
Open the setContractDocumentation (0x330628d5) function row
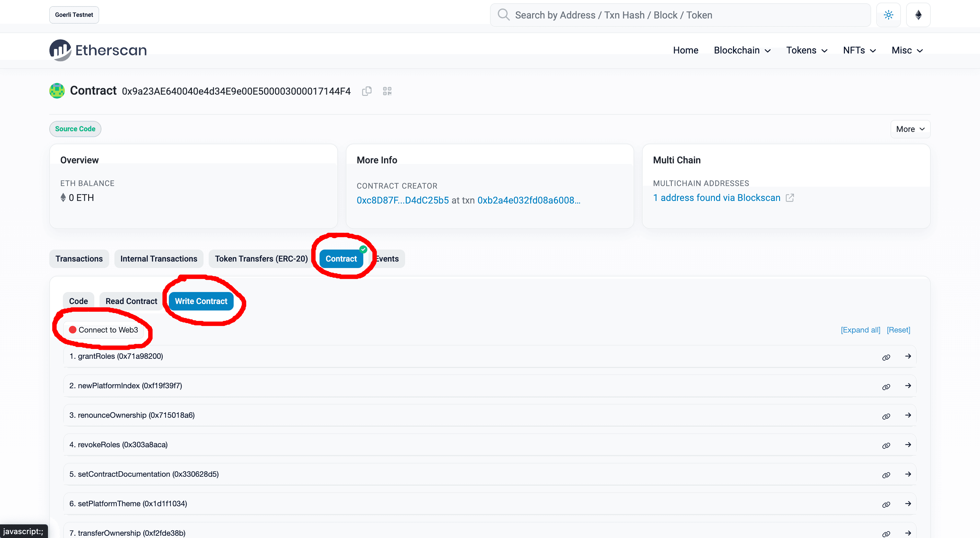490,474
